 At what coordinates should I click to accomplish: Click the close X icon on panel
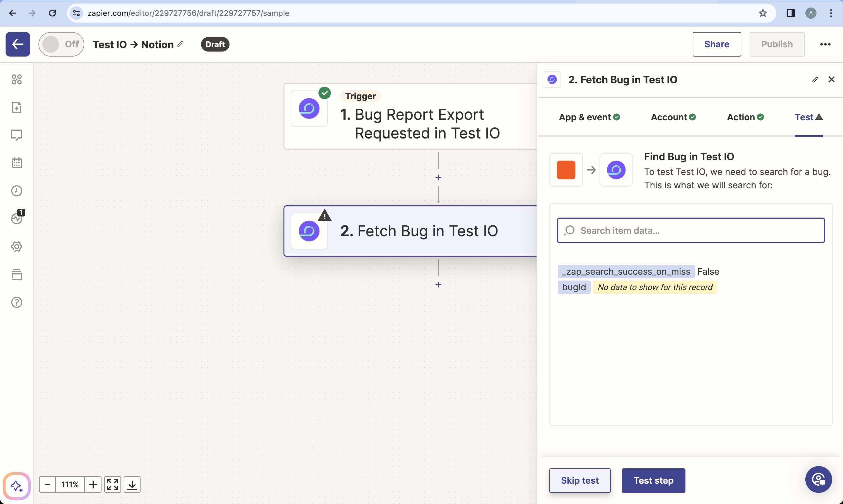point(832,79)
